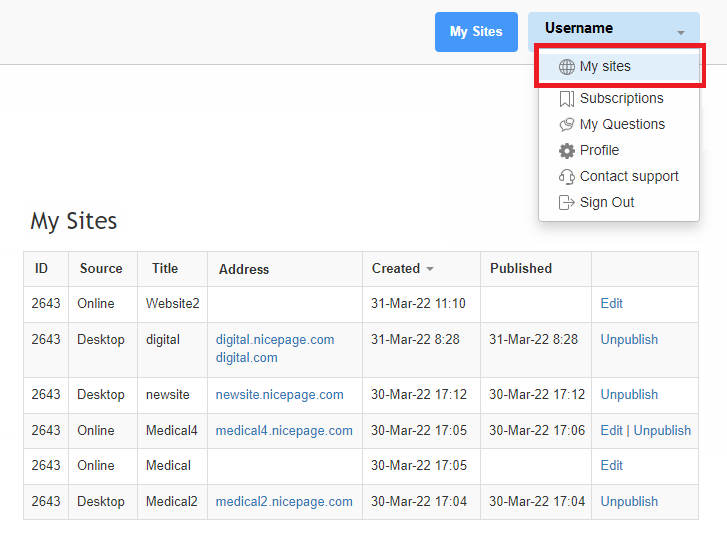Open the digital.com address link
This screenshot has height=547, width=727.
tap(247, 358)
